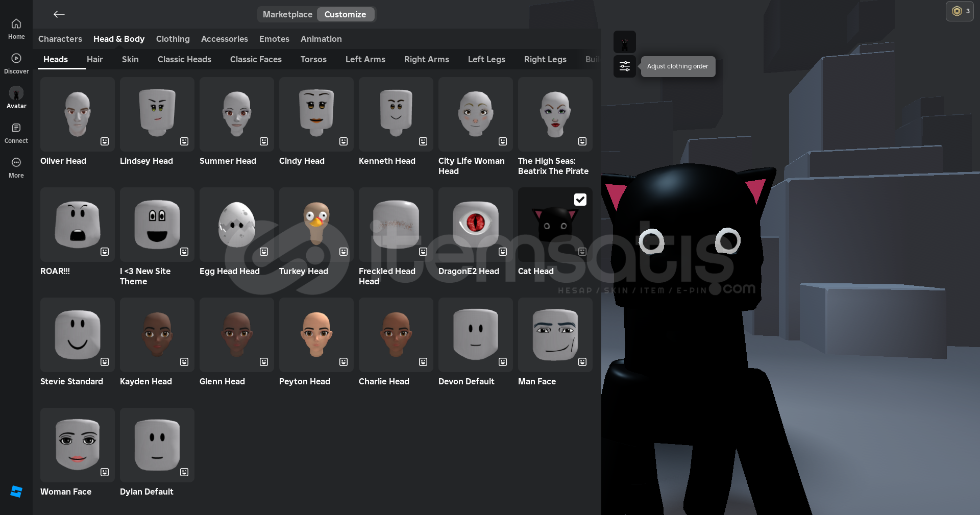Viewport: 980px width, 515px height.
Task: Select the Heads subtab
Action: 56,59
